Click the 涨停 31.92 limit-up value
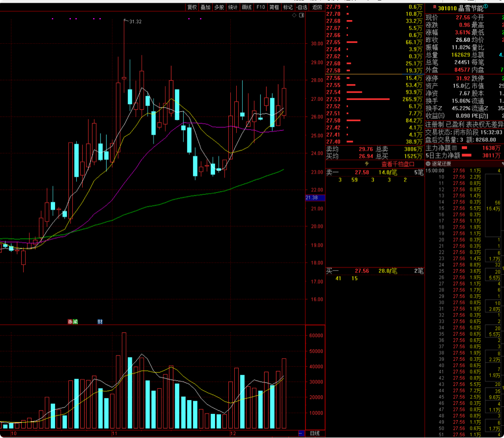Image resolution: width=504 pixels, height=438 pixels. click(x=463, y=78)
